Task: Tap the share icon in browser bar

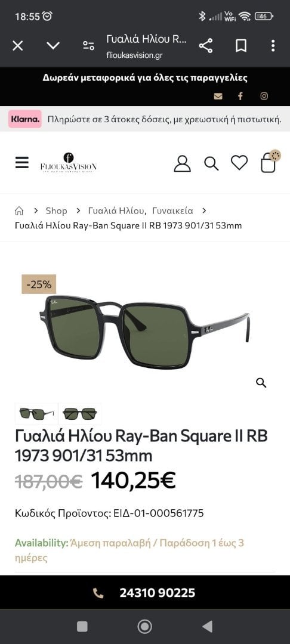Action: click(x=206, y=45)
